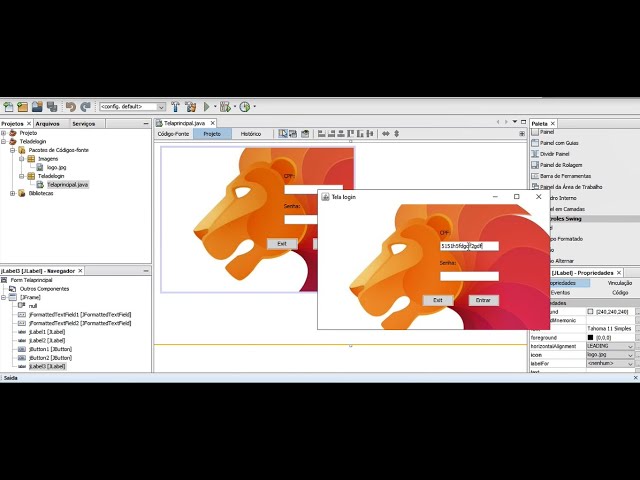Collapse Pacotes de Códigos-fonte node
640x480 pixels.
pos(13,150)
